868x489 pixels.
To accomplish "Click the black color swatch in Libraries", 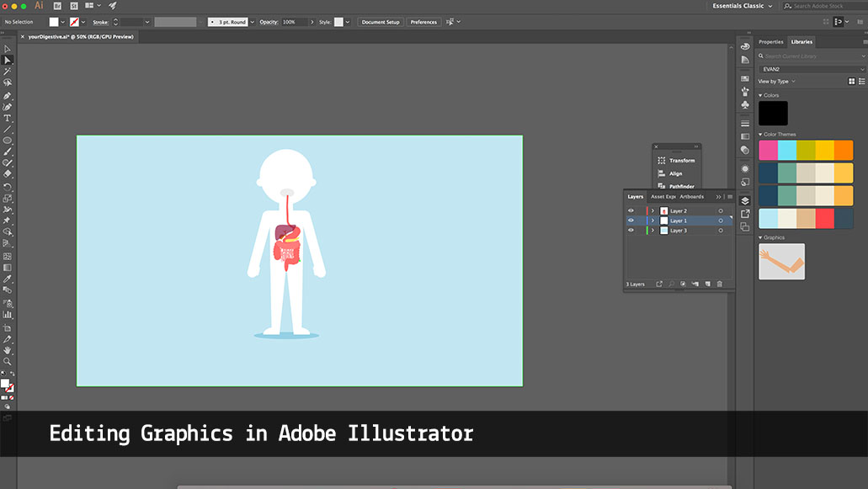I will point(773,114).
